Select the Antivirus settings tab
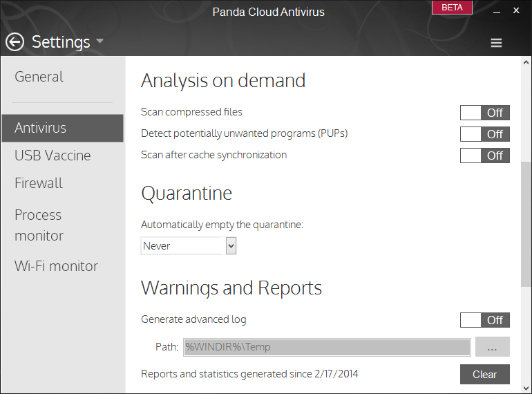This screenshot has height=394, width=532. pos(62,128)
